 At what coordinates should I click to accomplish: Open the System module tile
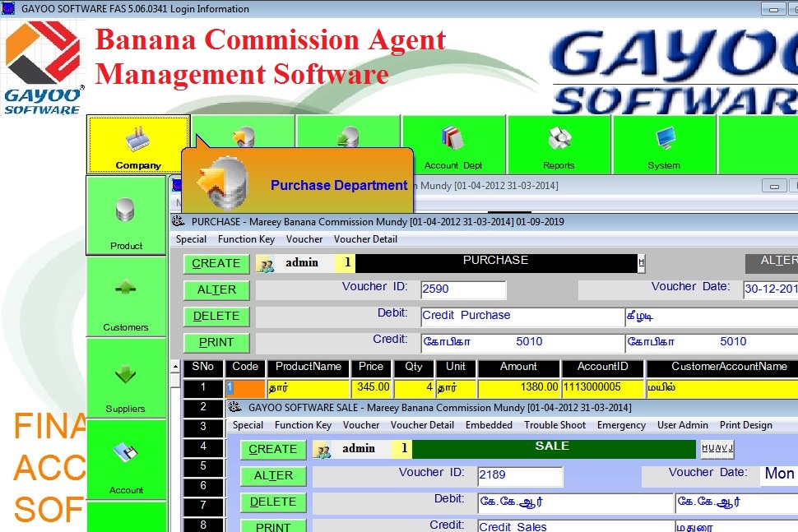[x=664, y=145]
